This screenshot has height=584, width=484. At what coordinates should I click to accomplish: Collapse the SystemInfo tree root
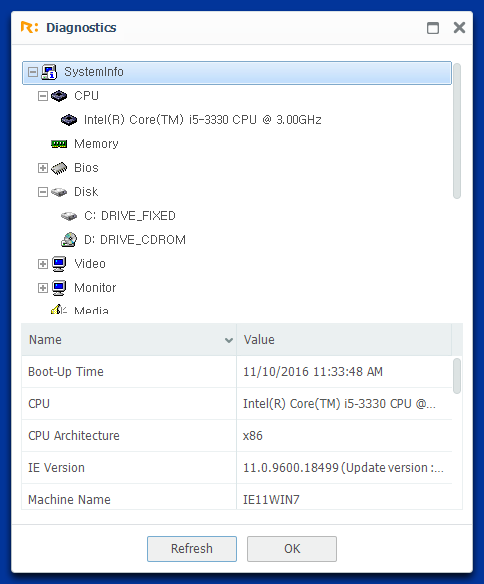coord(33,72)
